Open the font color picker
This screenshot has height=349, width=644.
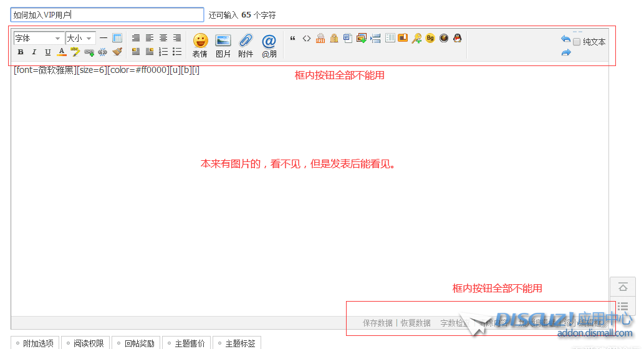62,52
